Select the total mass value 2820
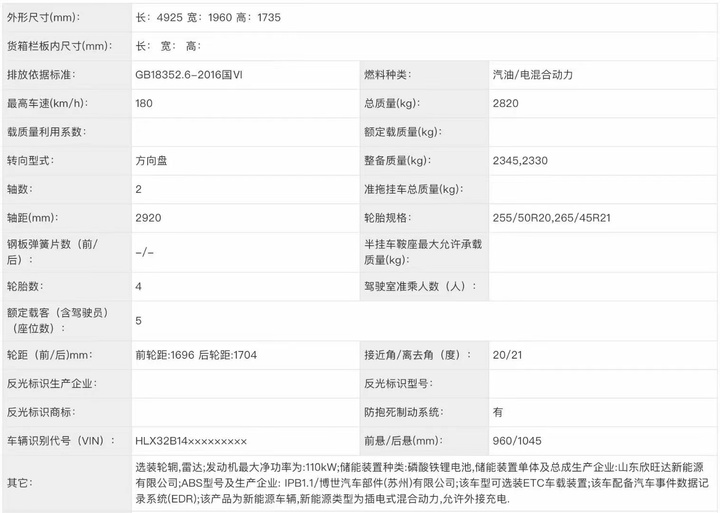The image size is (720, 513). click(506, 103)
